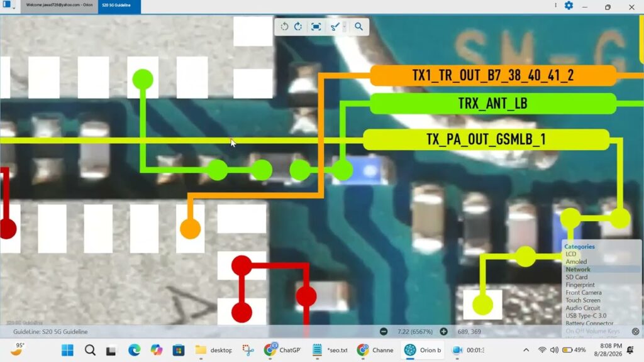Open the blue settings gear
644x362 pixels.
[x=569, y=6]
